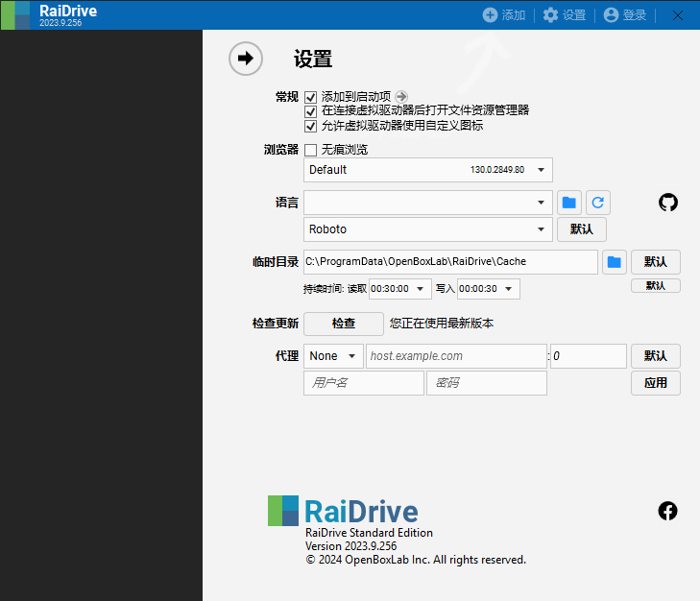The width and height of the screenshot is (700, 601).
Task: Click the back arrow circle icon
Action: click(246, 59)
